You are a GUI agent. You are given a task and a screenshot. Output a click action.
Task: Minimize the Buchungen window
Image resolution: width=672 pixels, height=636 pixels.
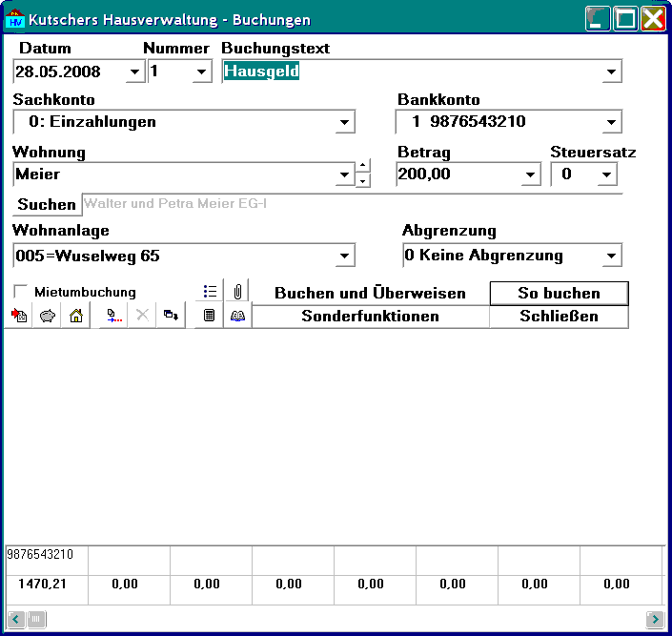(598, 19)
